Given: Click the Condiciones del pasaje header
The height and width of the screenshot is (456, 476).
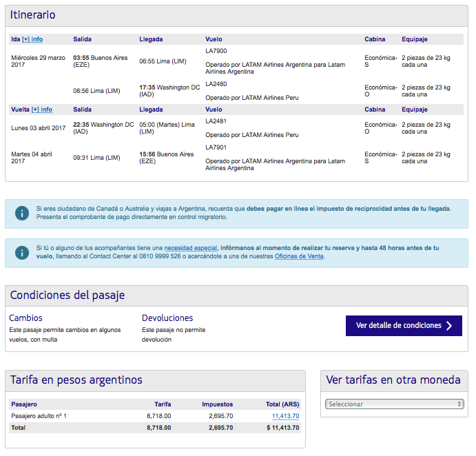Looking at the screenshot, I should pos(68,295).
